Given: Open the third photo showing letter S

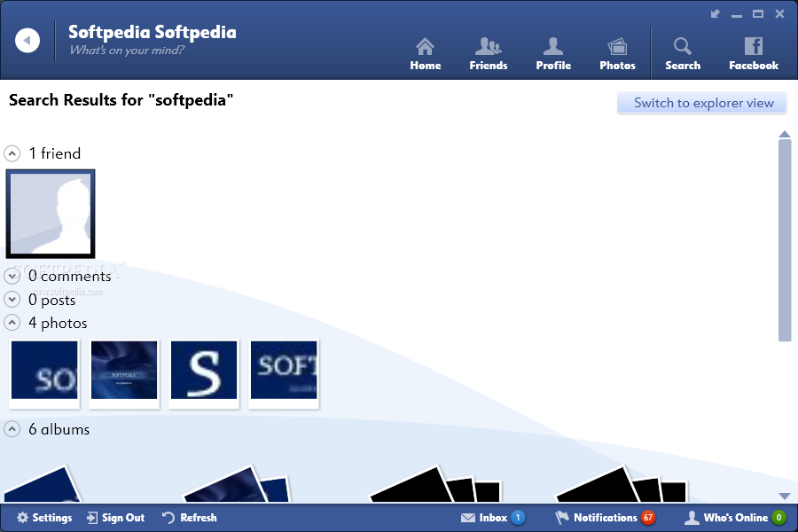Looking at the screenshot, I should pos(204,373).
